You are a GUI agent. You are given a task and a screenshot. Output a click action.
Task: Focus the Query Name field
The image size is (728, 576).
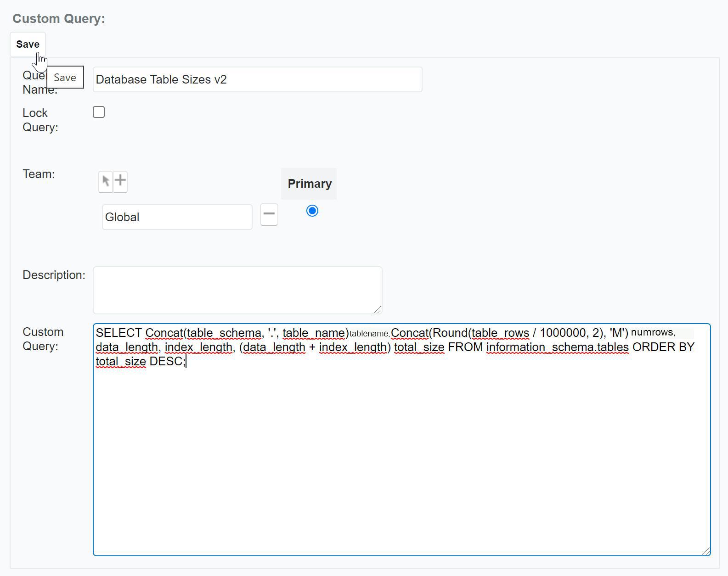point(257,79)
